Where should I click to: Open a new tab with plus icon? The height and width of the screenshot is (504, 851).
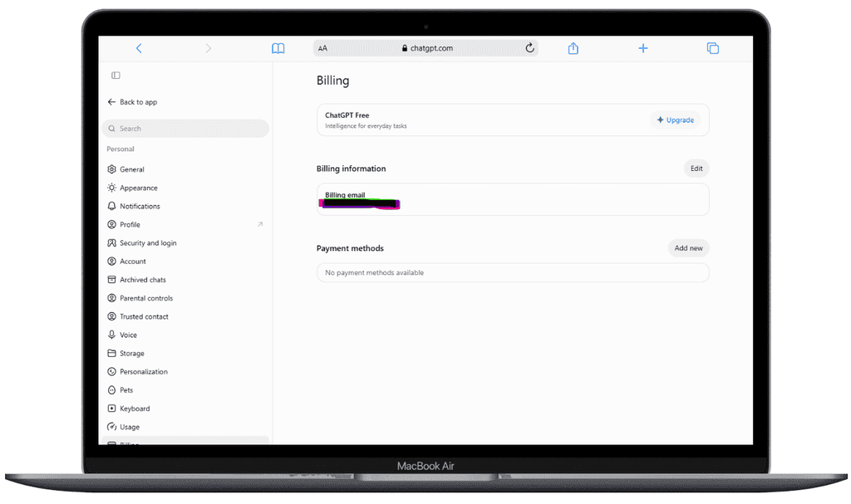[x=643, y=48]
